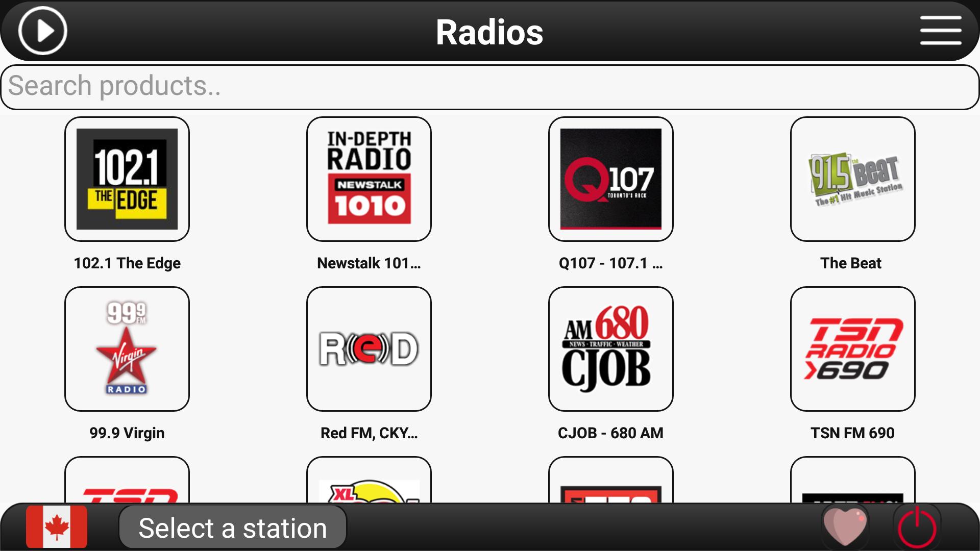Select the 91.5 The Beat station icon
This screenshot has height=551, width=980.
(852, 178)
